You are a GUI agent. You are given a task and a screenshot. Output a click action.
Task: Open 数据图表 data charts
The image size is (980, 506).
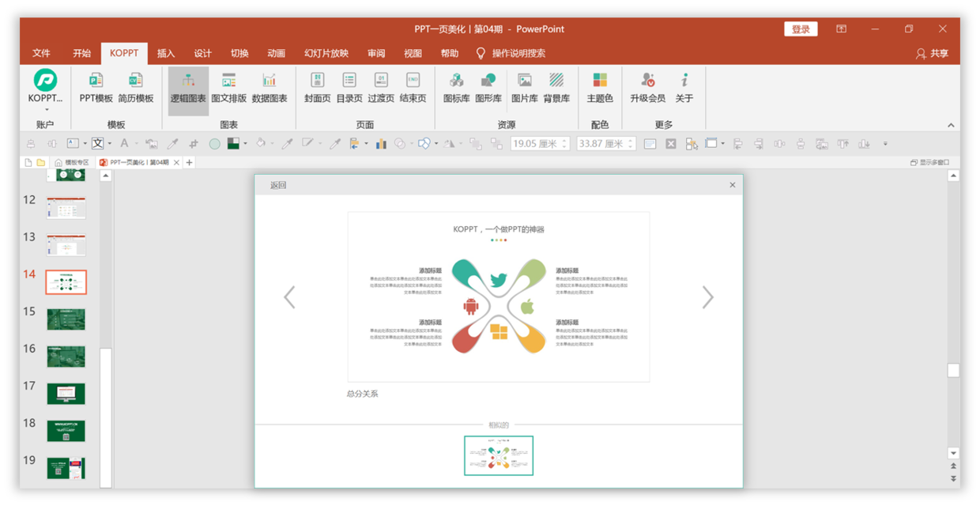pyautogui.click(x=269, y=88)
